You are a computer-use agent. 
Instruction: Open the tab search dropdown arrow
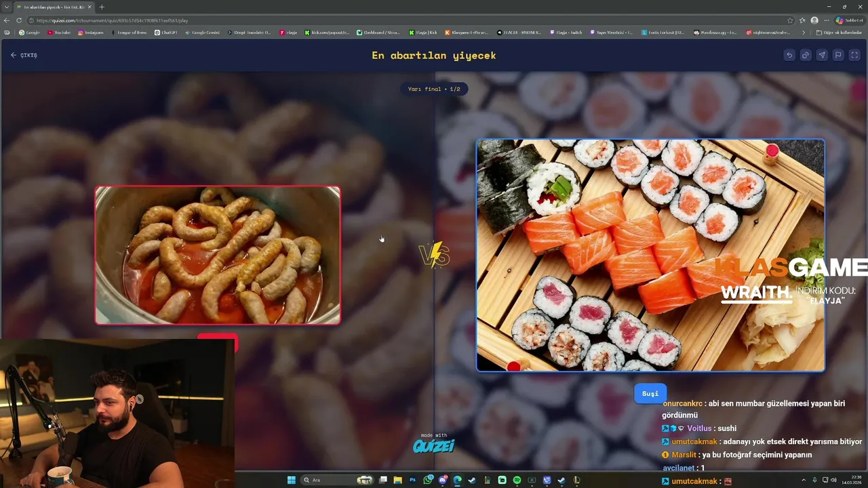(5, 7)
